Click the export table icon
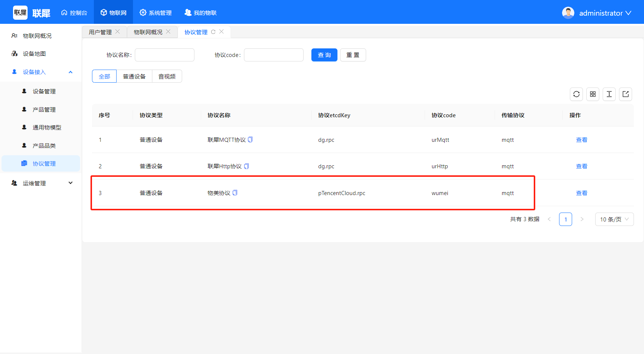The image size is (644, 354). [x=625, y=94]
